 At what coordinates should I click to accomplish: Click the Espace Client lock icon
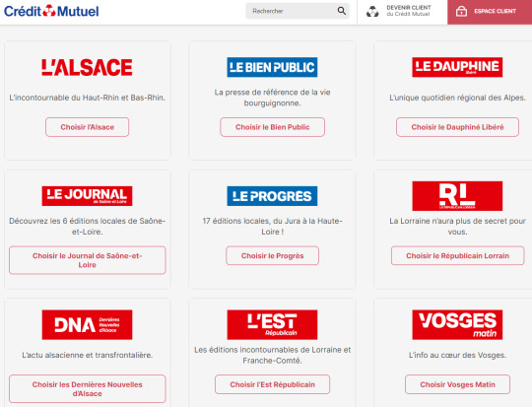(x=461, y=12)
